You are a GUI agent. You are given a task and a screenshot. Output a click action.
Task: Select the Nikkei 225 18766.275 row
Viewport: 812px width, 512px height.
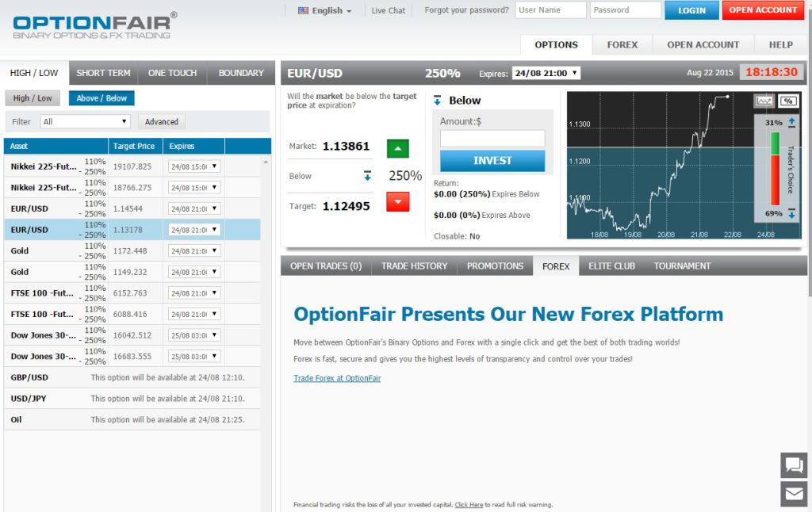132,187
